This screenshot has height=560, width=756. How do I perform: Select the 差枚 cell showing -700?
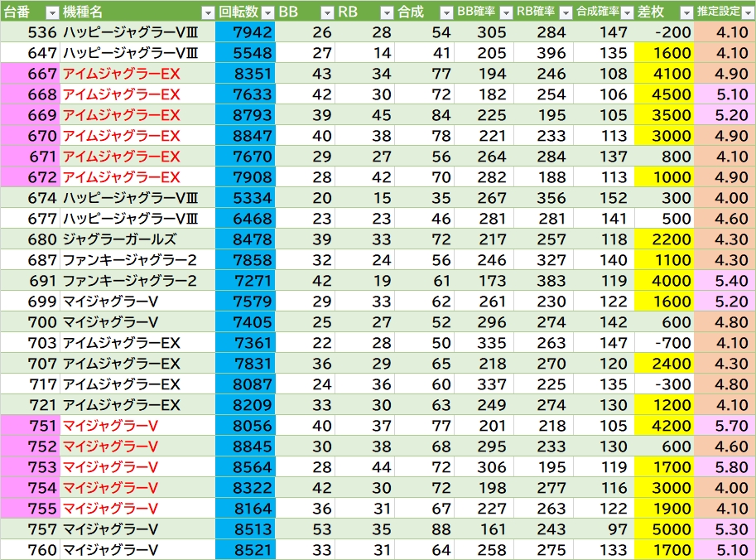664,343
